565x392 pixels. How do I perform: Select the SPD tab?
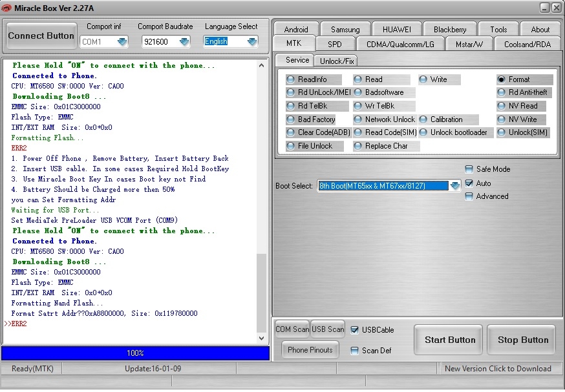pyautogui.click(x=335, y=44)
